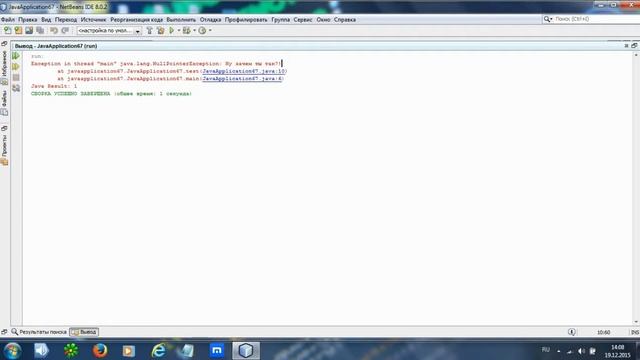This screenshot has height=360, width=640.
Task: Open the Справка menu
Action: tap(345, 20)
